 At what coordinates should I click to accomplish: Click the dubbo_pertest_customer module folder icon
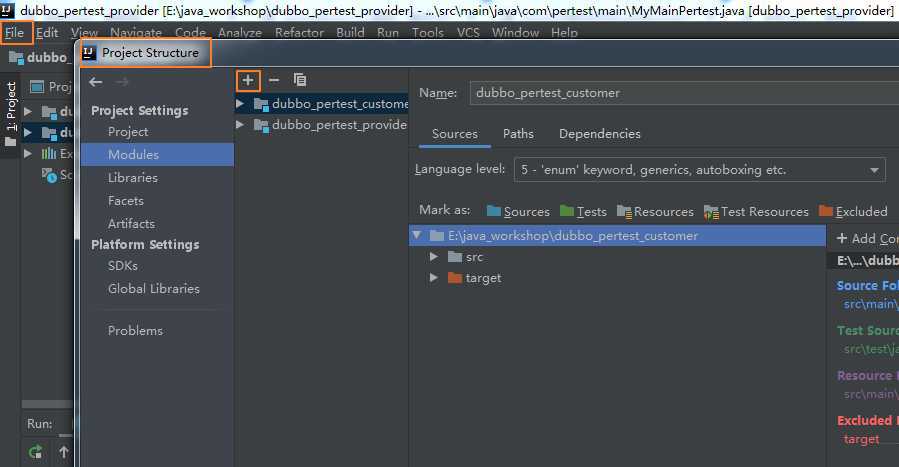261,104
